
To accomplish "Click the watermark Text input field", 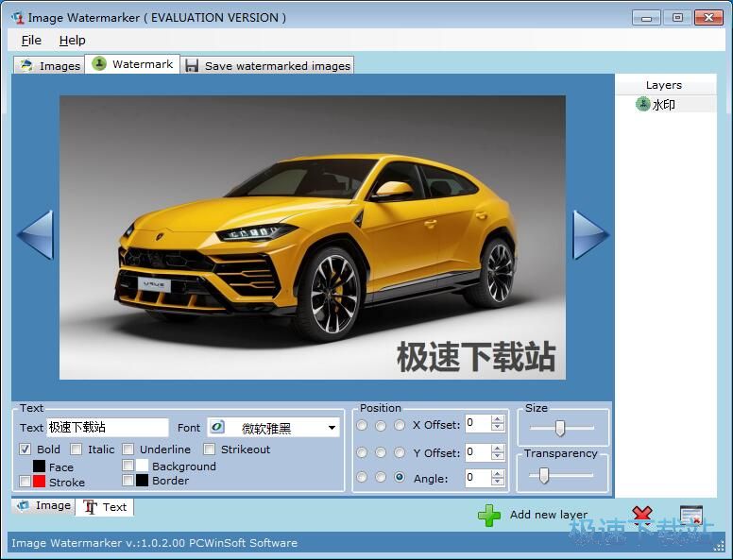I will 107,428.
